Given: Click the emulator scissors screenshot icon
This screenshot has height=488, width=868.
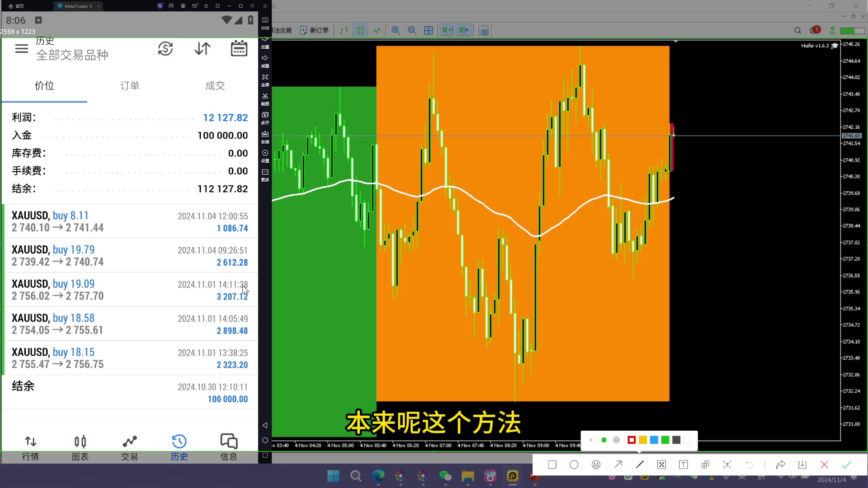Looking at the screenshot, I should [x=265, y=96].
